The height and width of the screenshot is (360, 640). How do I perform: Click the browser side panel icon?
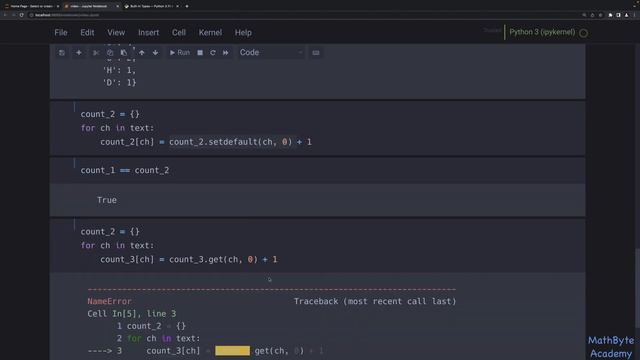tap(618, 15)
